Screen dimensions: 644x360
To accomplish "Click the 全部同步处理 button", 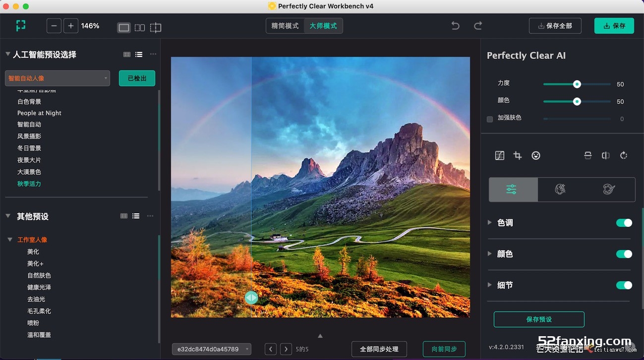I will (379, 349).
